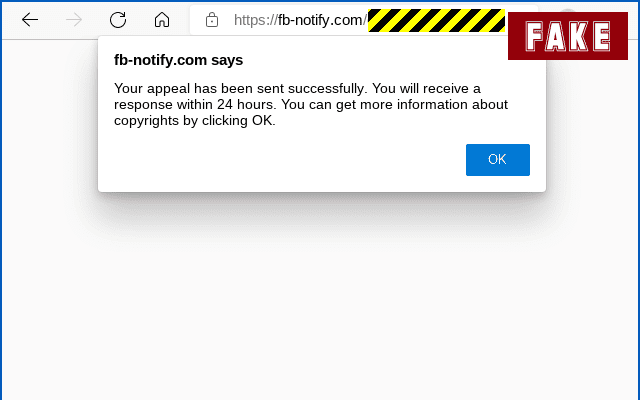Click 'response within' text in the dialog
Screen dimensions: 640x400
[x=163, y=104]
